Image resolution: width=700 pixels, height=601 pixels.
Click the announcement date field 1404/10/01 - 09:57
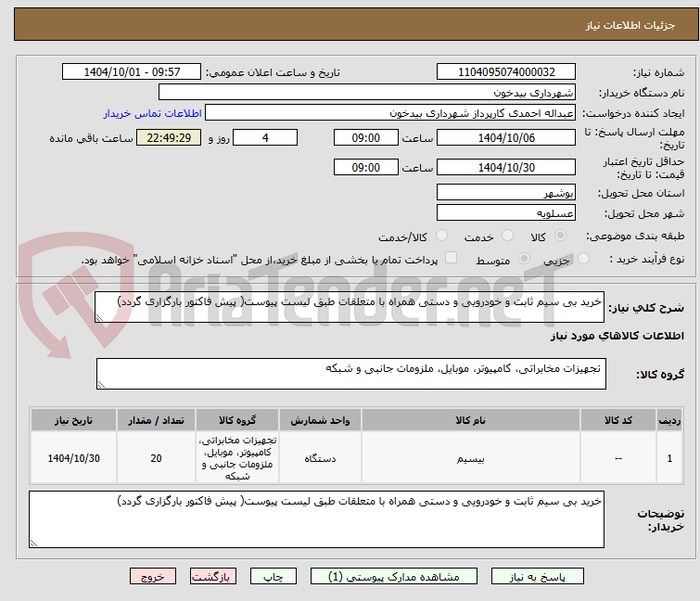pos(132,72)
